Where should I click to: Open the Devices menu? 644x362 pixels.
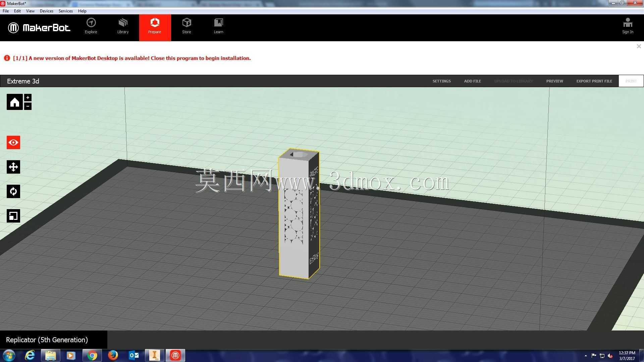point(47,11)
